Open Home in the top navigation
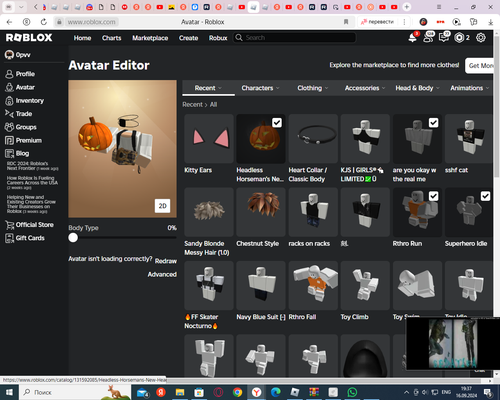 tap(82, 38)
